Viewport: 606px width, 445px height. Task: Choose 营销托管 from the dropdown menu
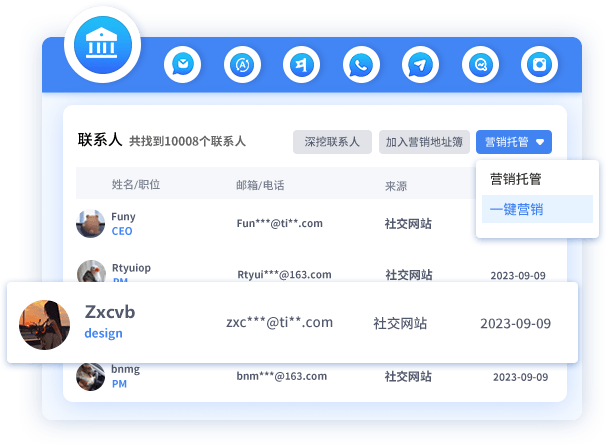click(x=515, y=180)
